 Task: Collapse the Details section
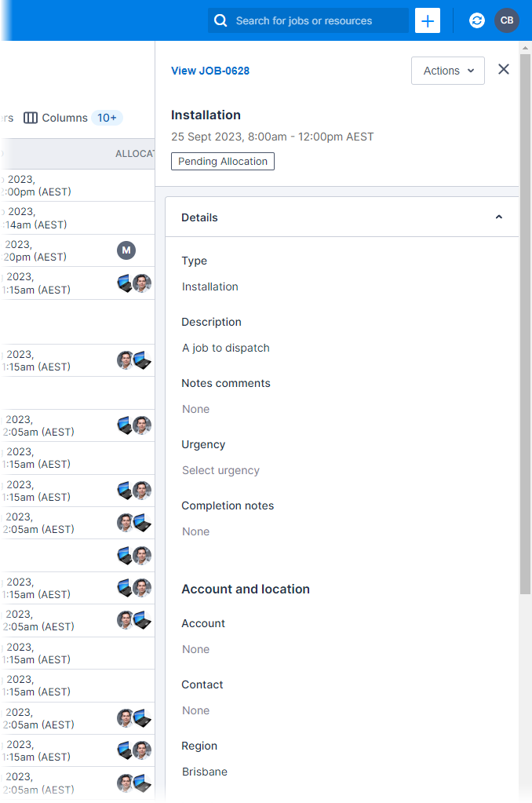[498, 217]
